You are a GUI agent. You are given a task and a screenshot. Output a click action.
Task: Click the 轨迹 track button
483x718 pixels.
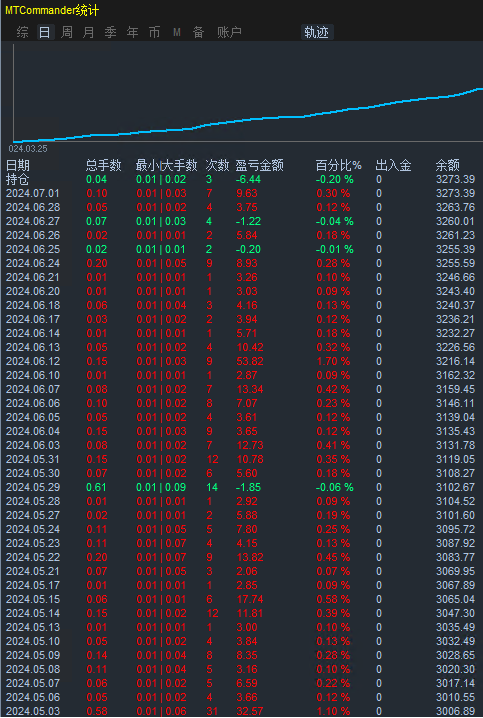click(316, 32)
